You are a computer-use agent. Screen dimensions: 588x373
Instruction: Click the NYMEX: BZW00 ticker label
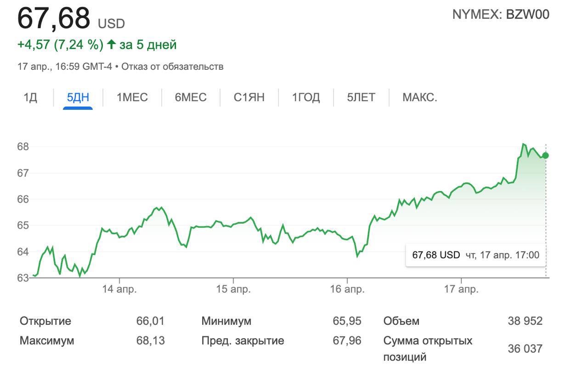pyautogui.click(x=501, y=14)
